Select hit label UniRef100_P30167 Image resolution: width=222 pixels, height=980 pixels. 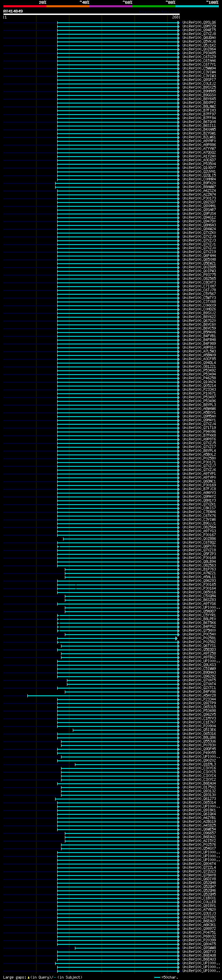199,535
